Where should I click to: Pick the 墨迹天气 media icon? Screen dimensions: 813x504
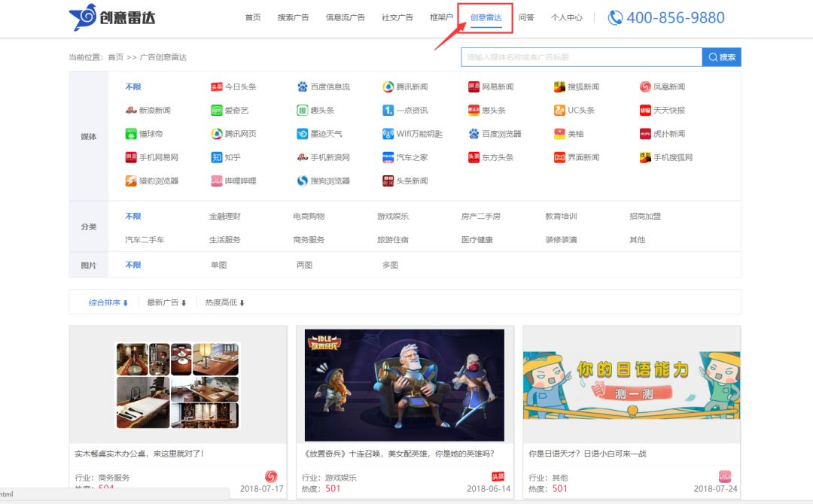tap(303, 134)
